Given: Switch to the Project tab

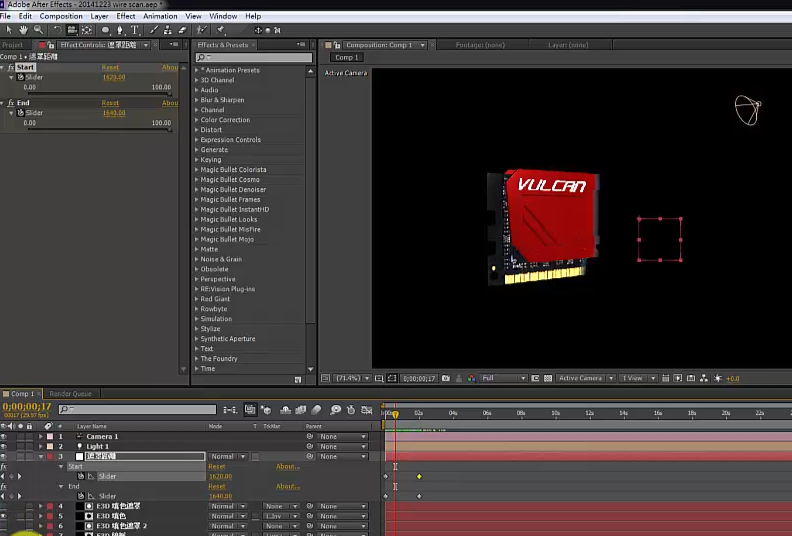Looking at the screenshot, I should [x=13, y=45].
